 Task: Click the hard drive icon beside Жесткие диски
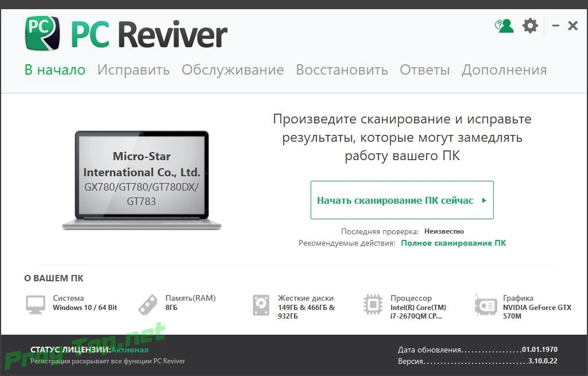(261, 305)
